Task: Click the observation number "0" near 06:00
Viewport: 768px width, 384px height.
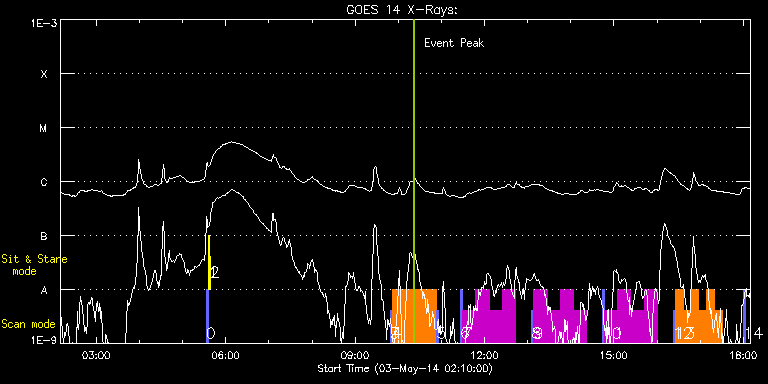Action: pos(211,334)
